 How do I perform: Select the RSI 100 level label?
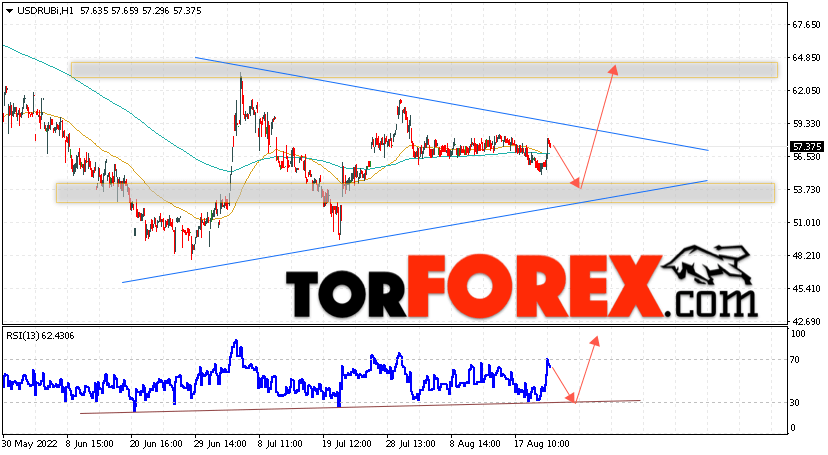point(798,334)
